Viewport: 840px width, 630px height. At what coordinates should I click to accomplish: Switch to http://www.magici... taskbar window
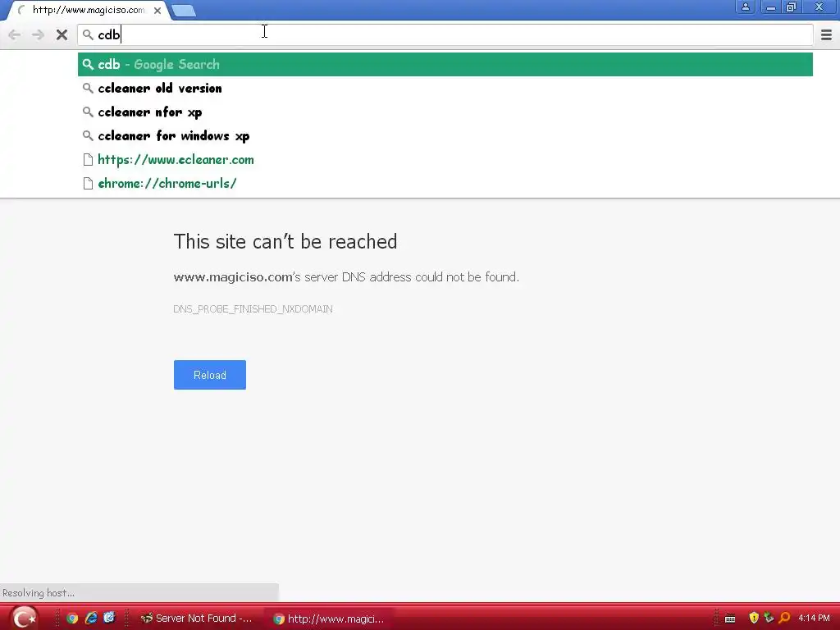click(x=329, y=619)
